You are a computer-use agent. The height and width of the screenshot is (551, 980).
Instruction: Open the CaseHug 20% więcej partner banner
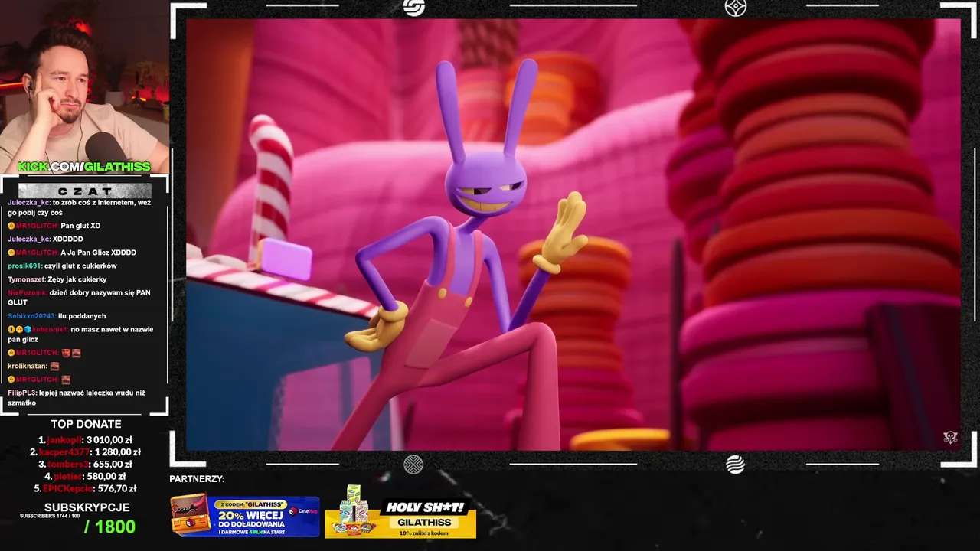tap(245, 517)
